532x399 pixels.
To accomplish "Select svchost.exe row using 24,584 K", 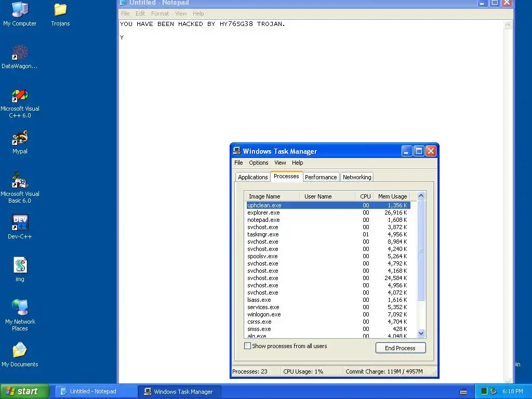I will point(328,278).
